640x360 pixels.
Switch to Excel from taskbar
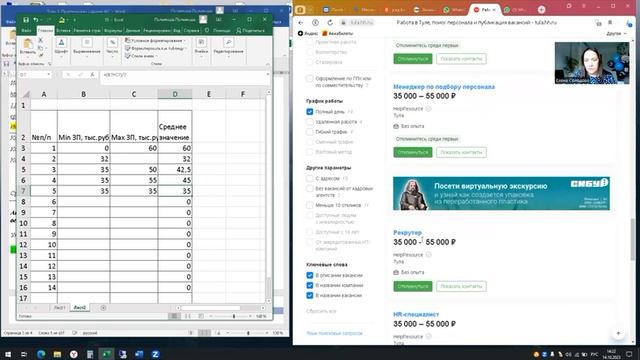point(106,354)
